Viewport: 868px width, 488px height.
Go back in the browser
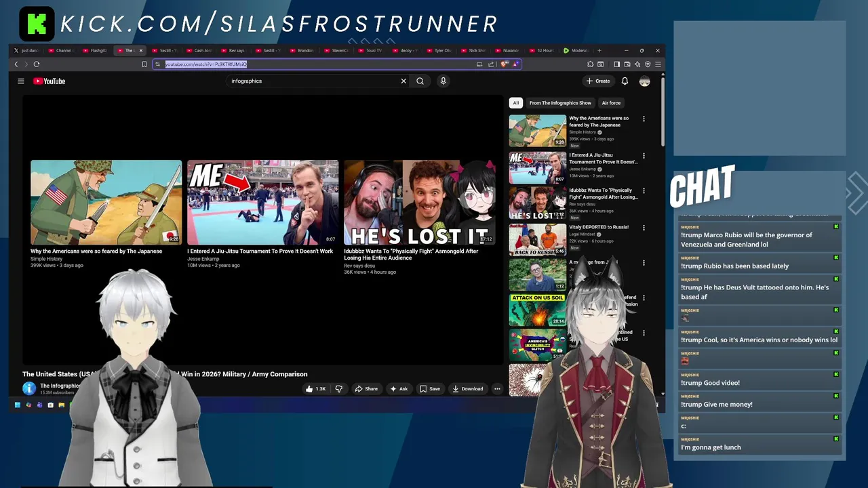coord(16,64)
